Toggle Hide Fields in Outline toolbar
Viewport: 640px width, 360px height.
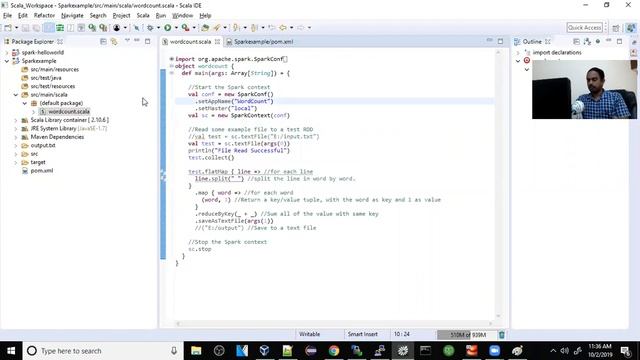pos(598,42)
